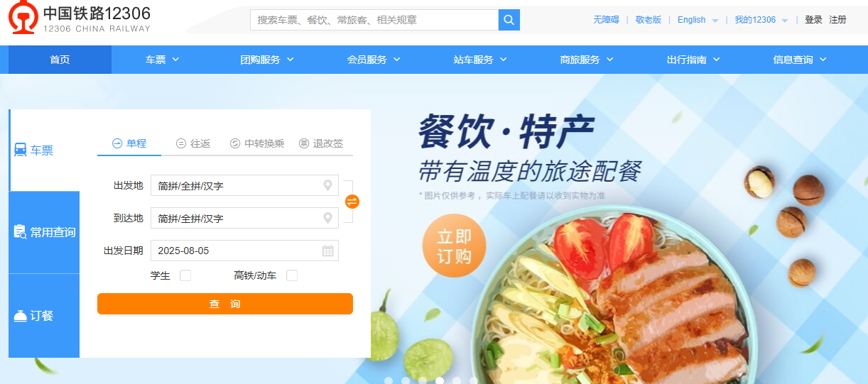
Task: Click the location pin in 到达地 field
Action: (327, 218)
